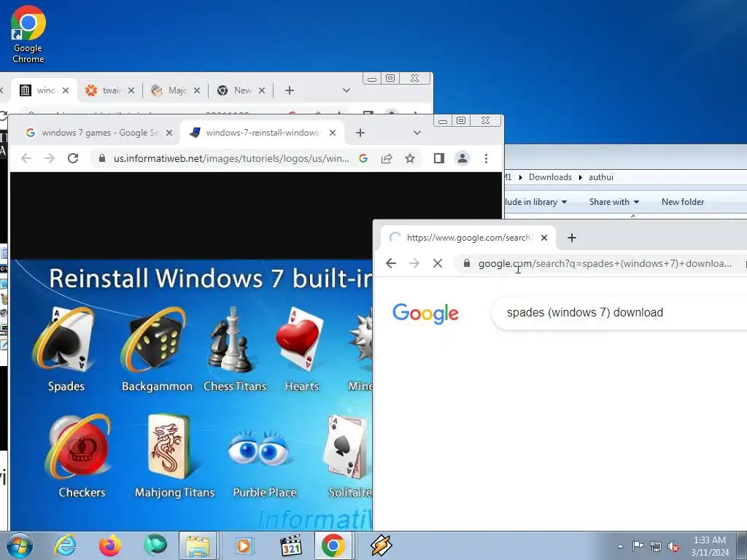The width and height of the screenshot is (747, 560).
Task: Close the windows-7-reinstall-windows tab
Action: pos(333,133)
